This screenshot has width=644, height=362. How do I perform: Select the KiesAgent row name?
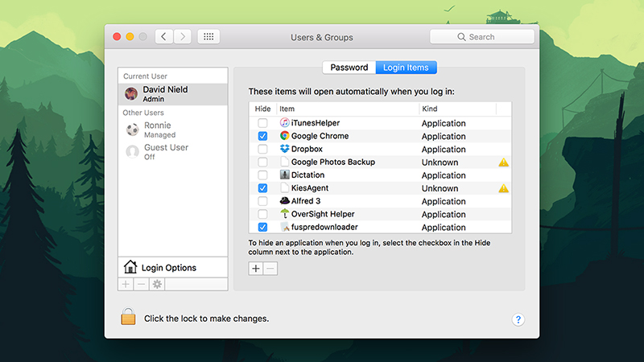pos(310,188)
